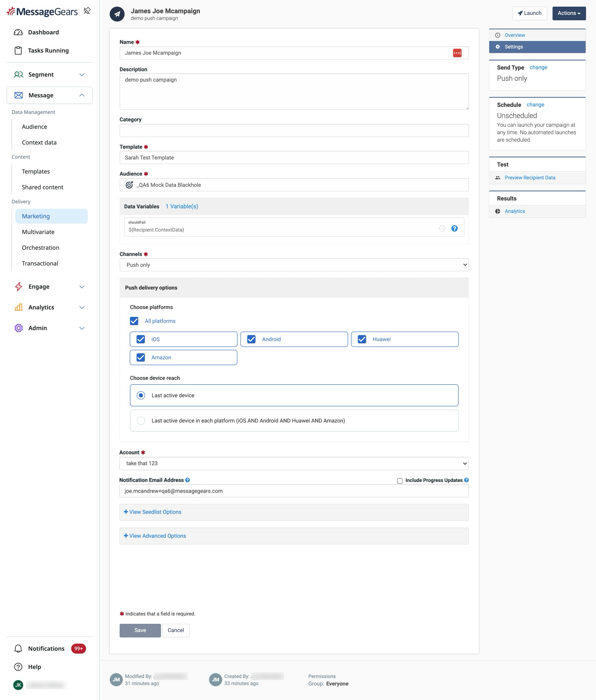Click the MessageGears logo
This screenshot has width=596, height=700.
tap(42, 12)
